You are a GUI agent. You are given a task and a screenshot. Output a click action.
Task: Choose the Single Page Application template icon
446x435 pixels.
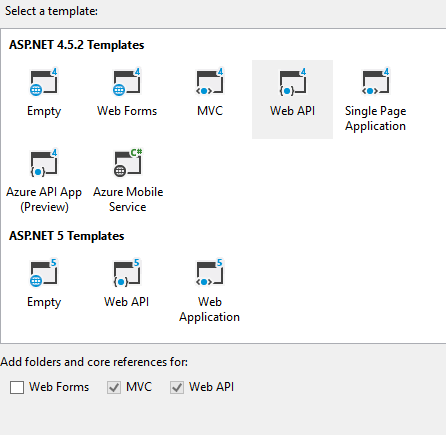375,82
